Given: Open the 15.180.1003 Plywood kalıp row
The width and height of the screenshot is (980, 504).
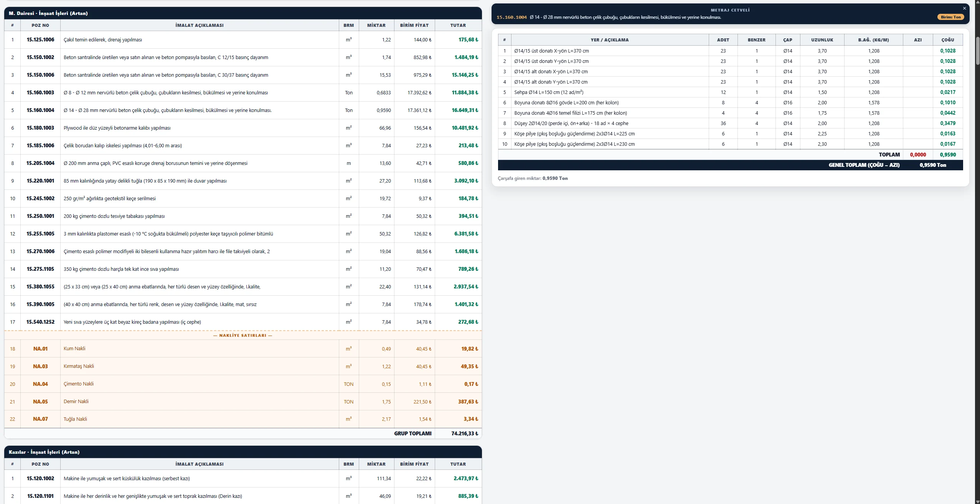Looking at the screenshot, I should [x=243, y=128].
